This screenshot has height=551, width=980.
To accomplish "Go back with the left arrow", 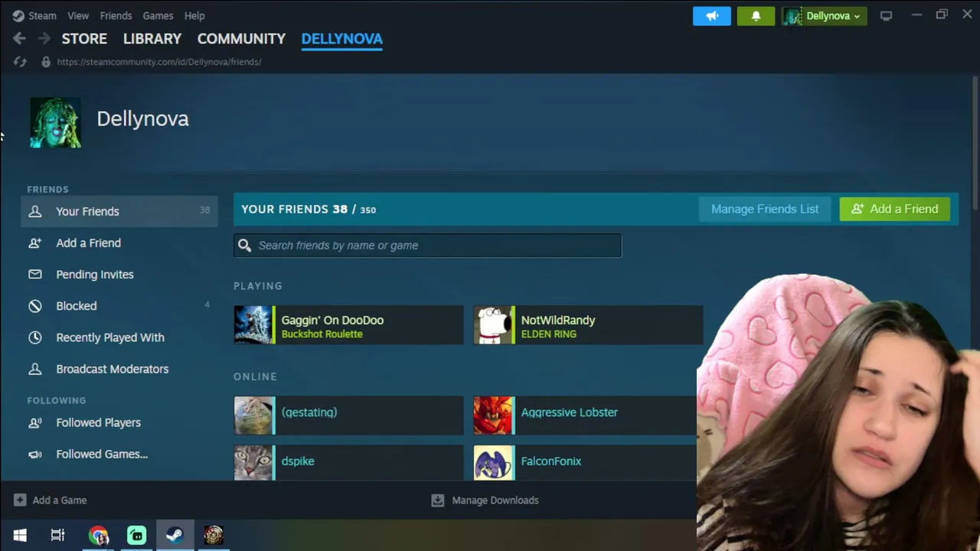I will pos(19,38).
